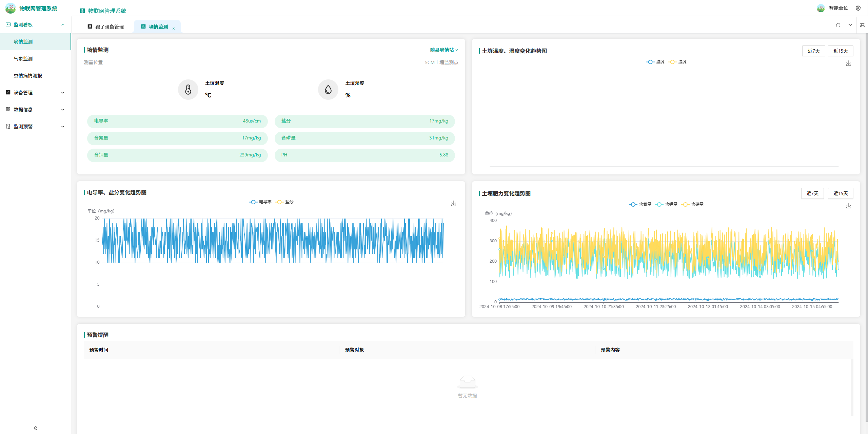Collapse the sidebar with double-arrow icon

coord(36,428)
